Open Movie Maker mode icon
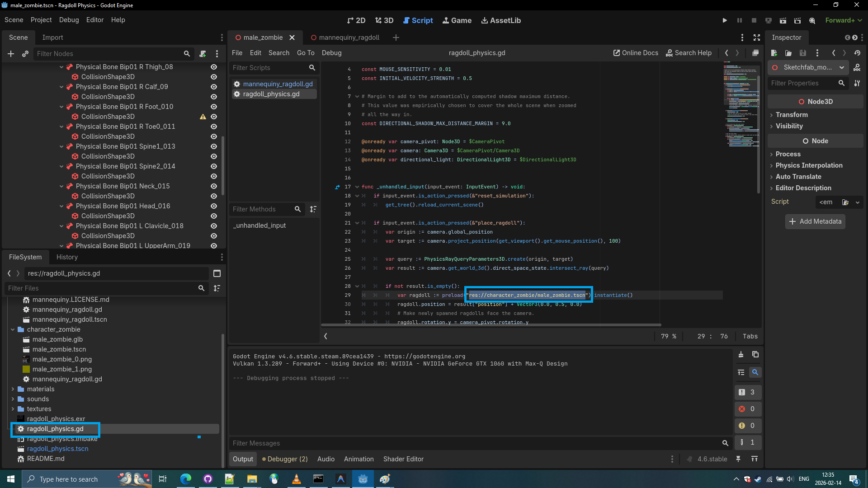 [x=812, y=20]
